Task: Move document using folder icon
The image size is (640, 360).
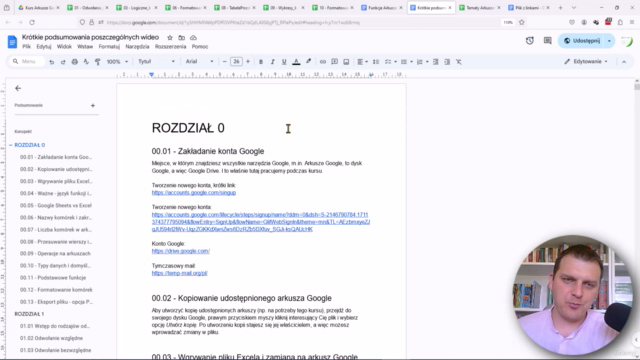Action: click(x=182, y=38)
